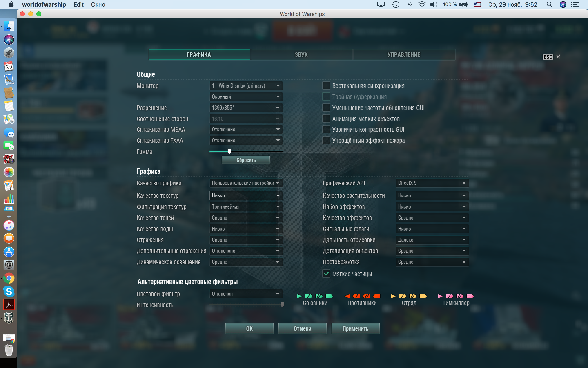588x368 pixels.
Task: Open Постобработка dropdown
Action: point(432,262)
